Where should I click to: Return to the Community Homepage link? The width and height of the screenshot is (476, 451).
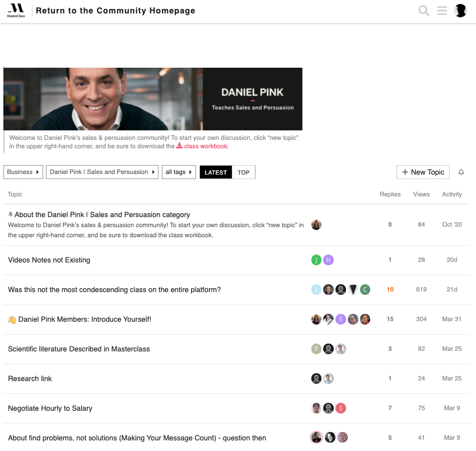pyautogui.click(x=115, y=11)
